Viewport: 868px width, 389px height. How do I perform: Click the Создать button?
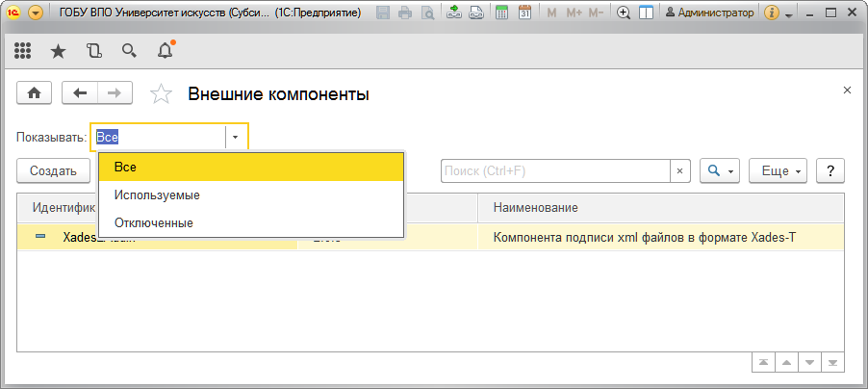point(53,171)
